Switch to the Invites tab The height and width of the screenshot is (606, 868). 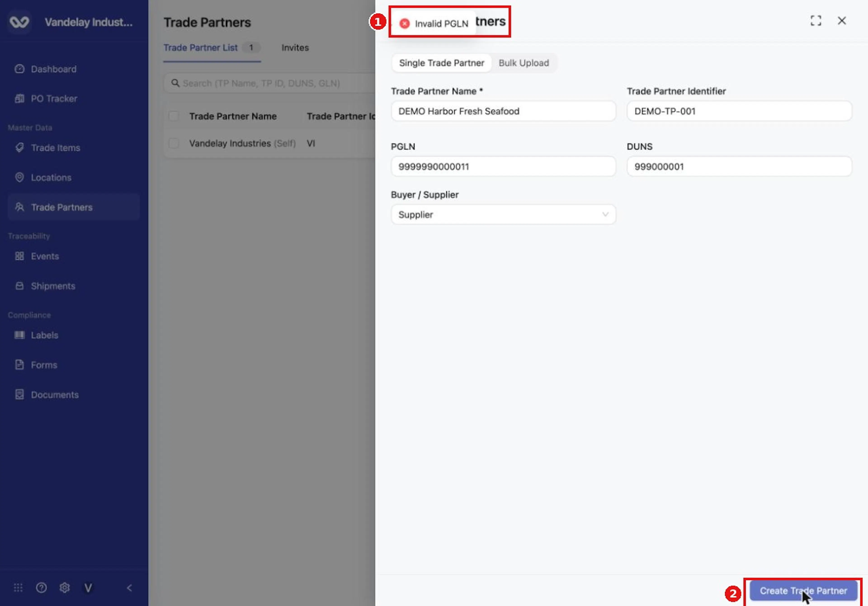[295, 48]
